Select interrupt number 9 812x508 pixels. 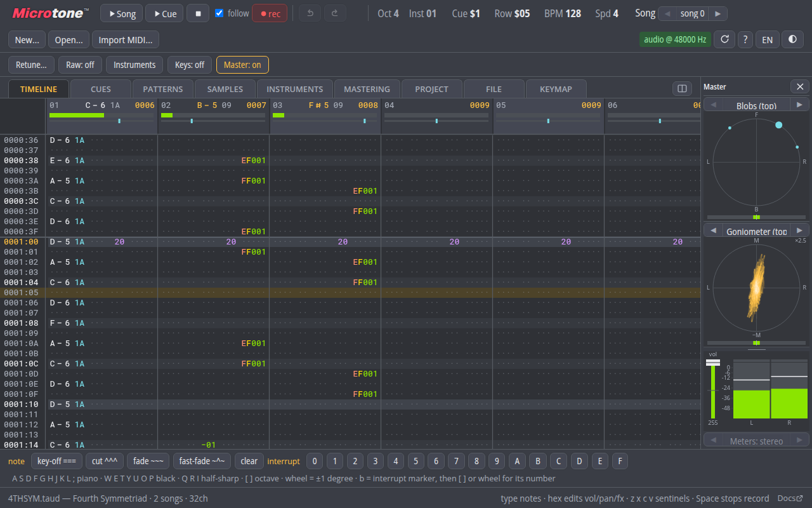496,461
